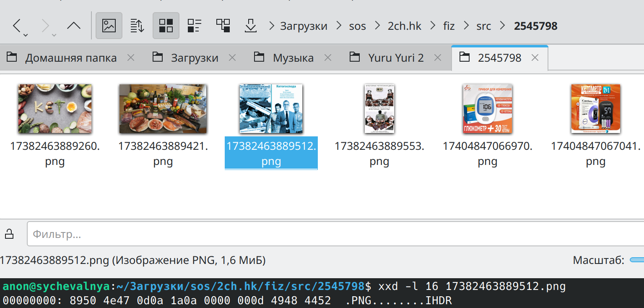Viewport: 644px width, 308px height.
Task: Switch to details tree view mode
Action: pyautogui.click(x=223, y=26)
